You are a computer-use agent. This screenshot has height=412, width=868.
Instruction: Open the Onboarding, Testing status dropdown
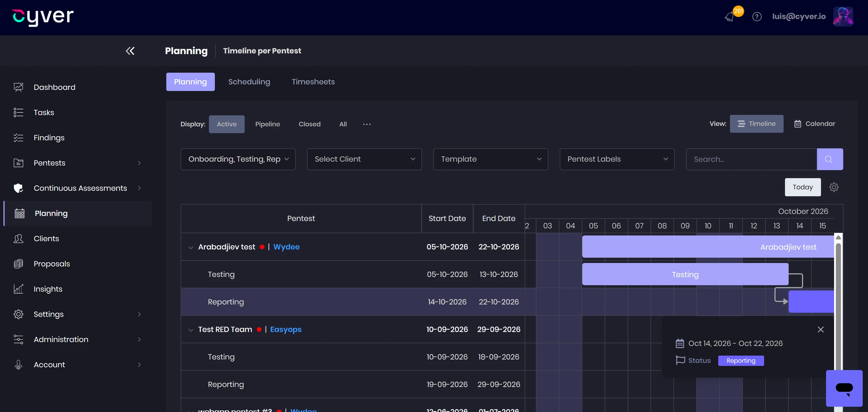pos(238,159)
